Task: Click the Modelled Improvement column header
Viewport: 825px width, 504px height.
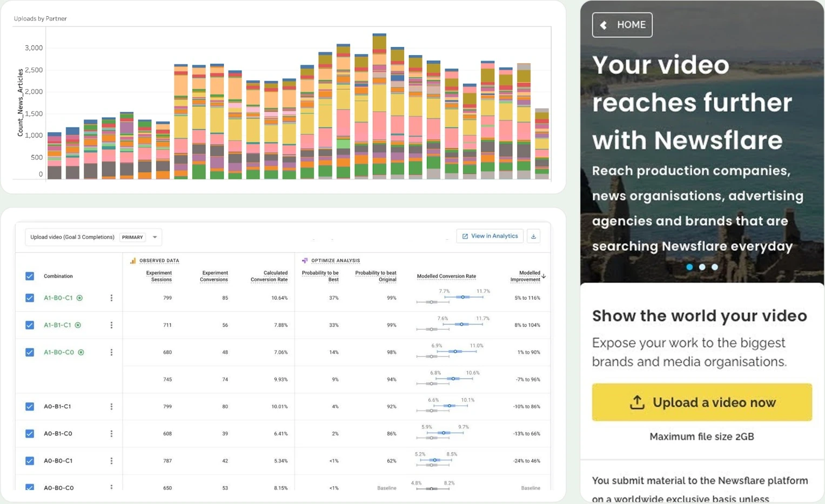Action: (525, 276)
